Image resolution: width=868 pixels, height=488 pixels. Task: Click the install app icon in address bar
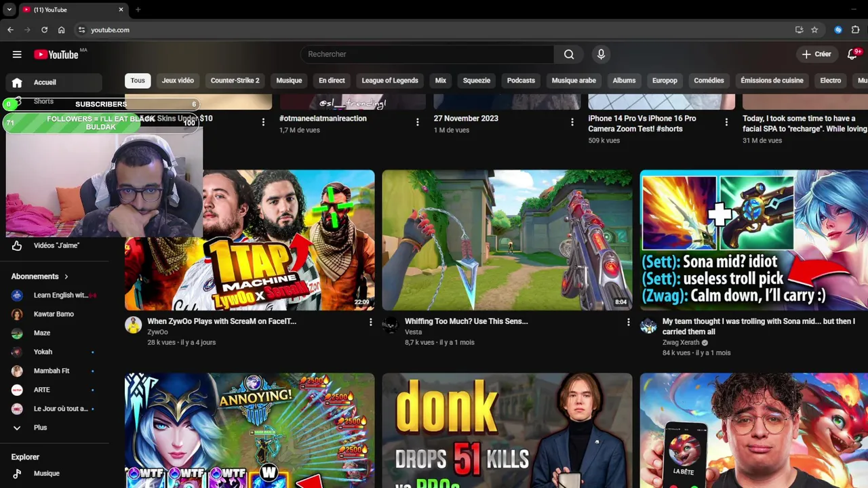[799, 30]
